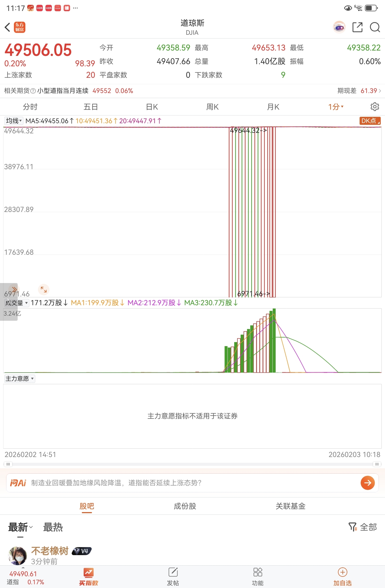Tap the share/export icon
Screen dimensions: 385x588
coord(357,27)
